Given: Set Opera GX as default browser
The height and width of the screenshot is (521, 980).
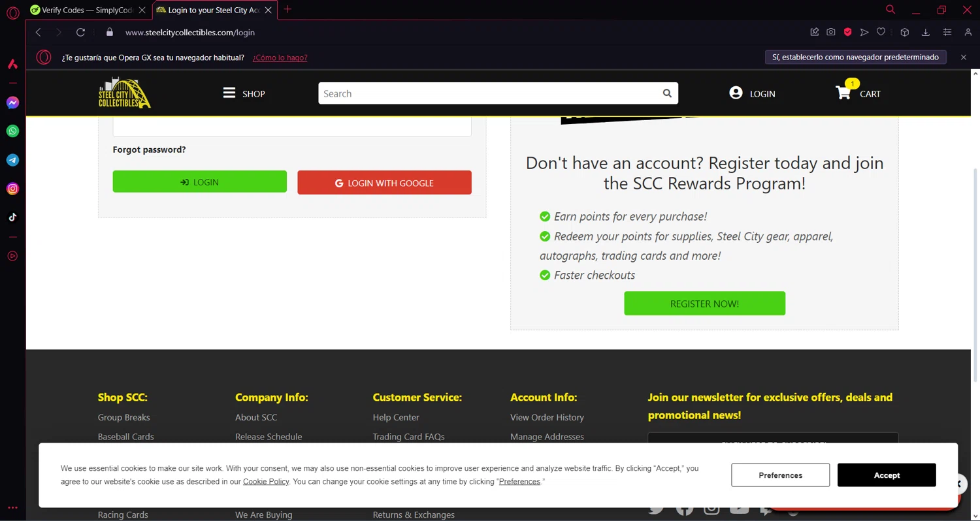Looking at the screenshot, I should point(856,57).
